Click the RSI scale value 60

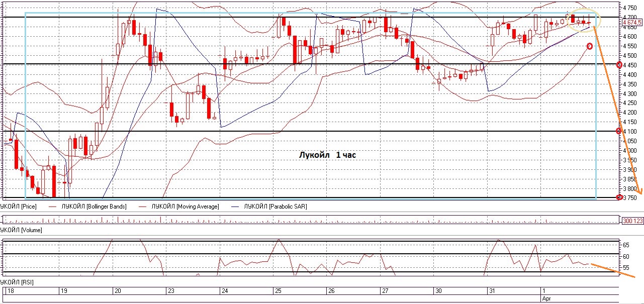click(626, 256)
